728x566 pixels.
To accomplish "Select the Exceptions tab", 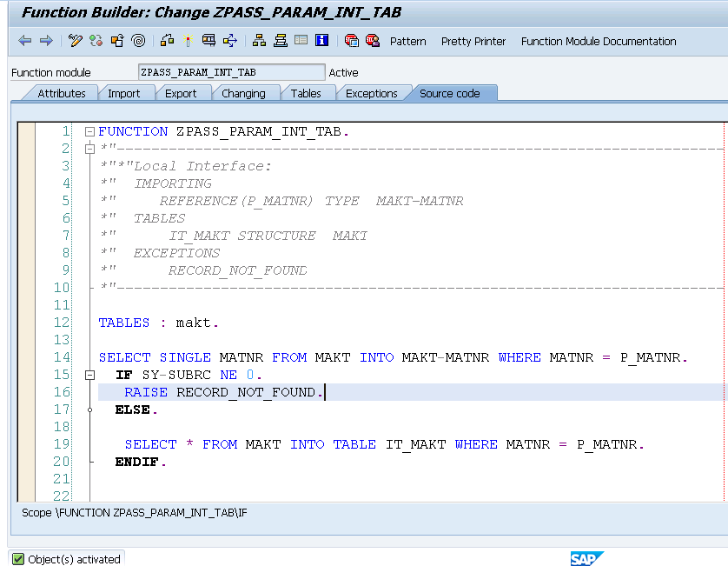I will [x=374, y=93].
